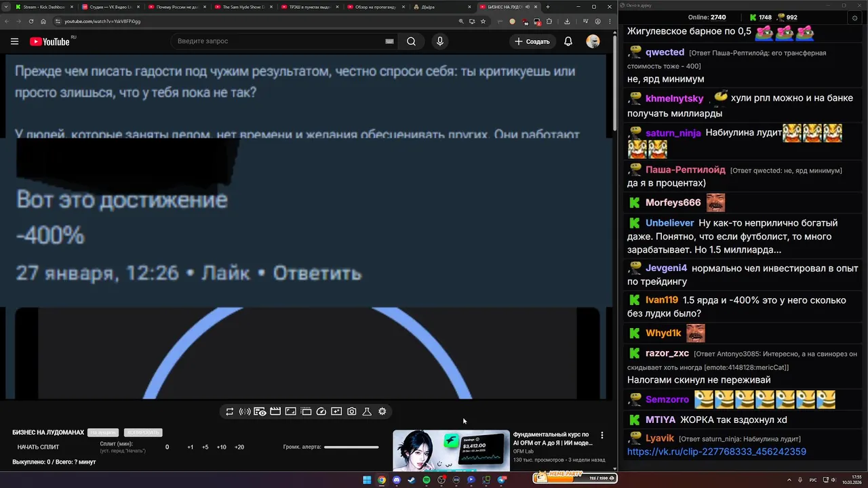This screenshot has height=488, width=868.
Task: Switch to The Sam Hyde Show tab
Action: point(243,7)
